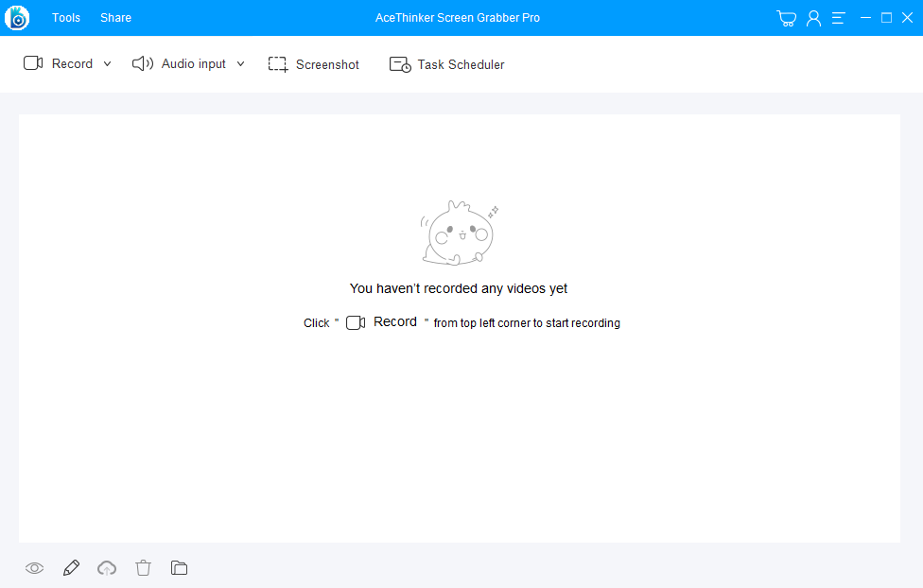Minimize the Screen Grabber Pro window
This screenshot has height=588, width=923.
(x=865, y=18)
